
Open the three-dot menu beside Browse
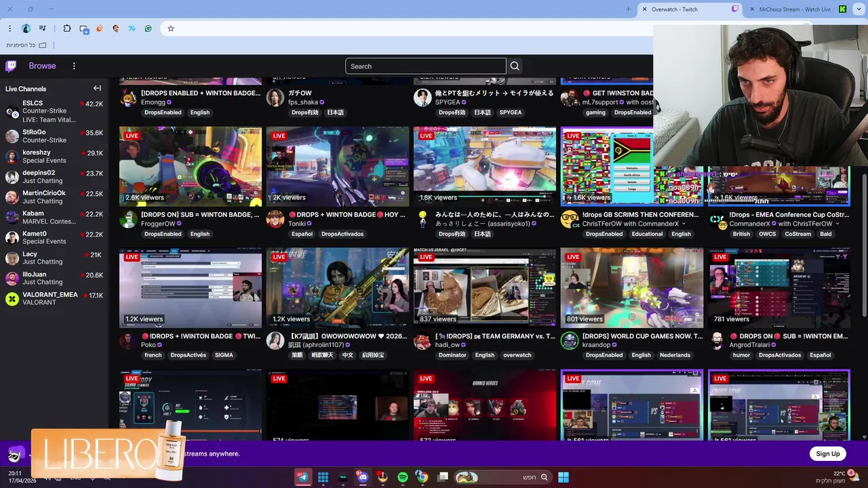click(74, 66)
